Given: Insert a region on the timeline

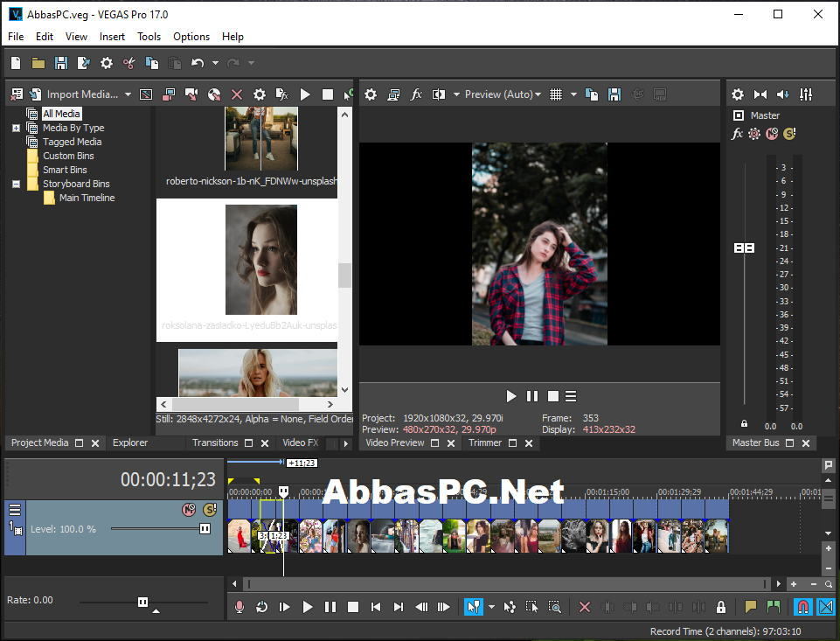Looking at the screenshot, I should click(x=773, y=607).
